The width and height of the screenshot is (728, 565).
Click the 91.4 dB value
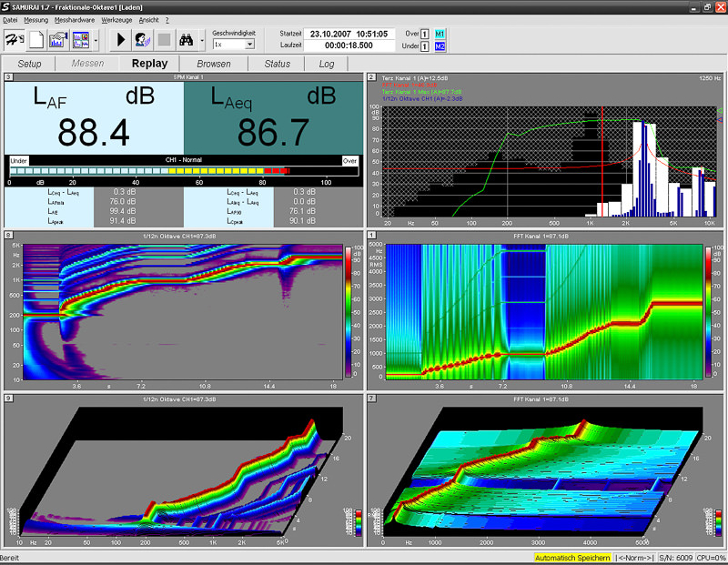click(x=123, y=221)
